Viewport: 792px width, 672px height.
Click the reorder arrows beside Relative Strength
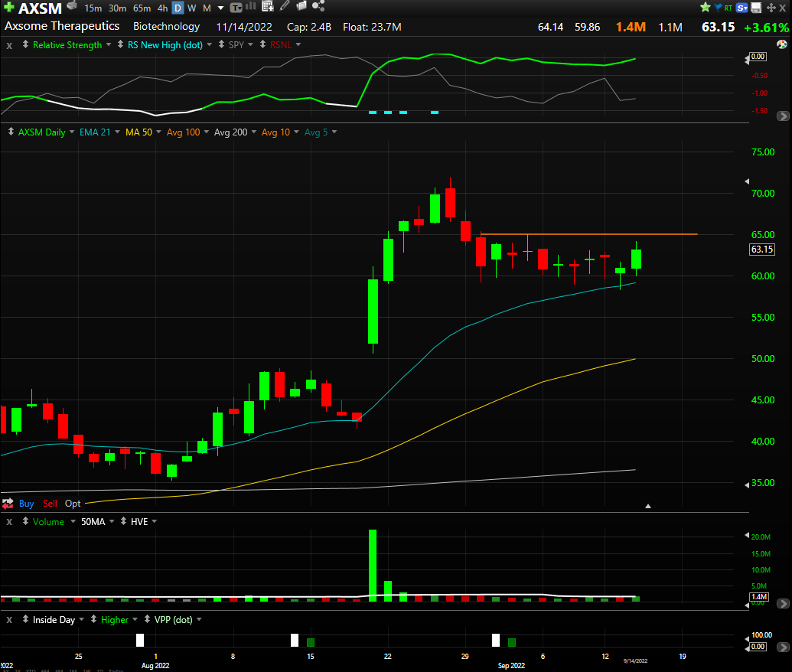tap(25, 44)
